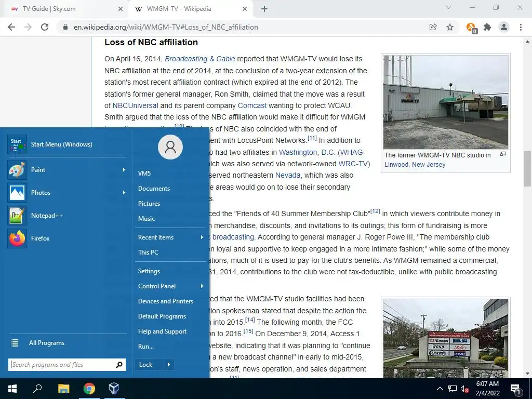Select the WMGM-TV - Wikipedia tab
This screenshot has width=532, height=399.
click(x=190, y=9)
